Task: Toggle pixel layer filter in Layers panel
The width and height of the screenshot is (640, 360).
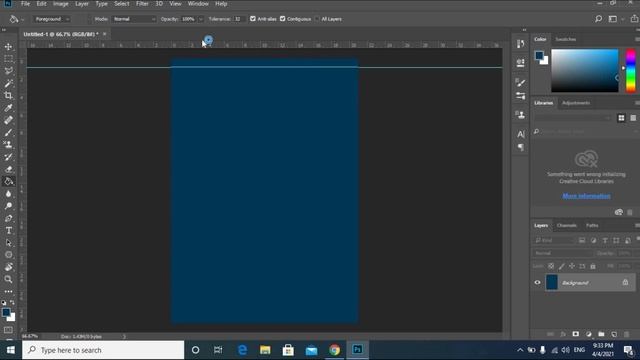Action: tap(582, 240)
